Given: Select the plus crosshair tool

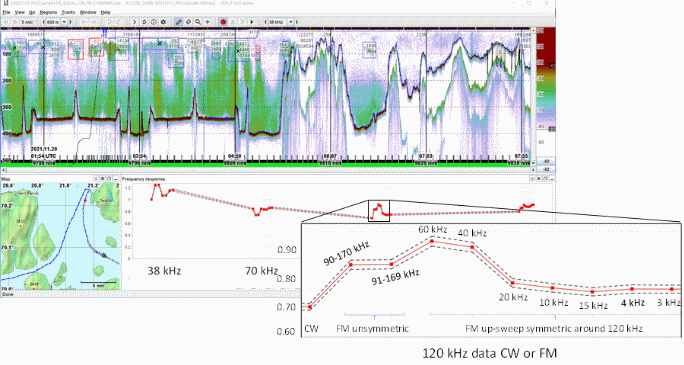Looking at the screenshot, I should (x=208, y=22).
